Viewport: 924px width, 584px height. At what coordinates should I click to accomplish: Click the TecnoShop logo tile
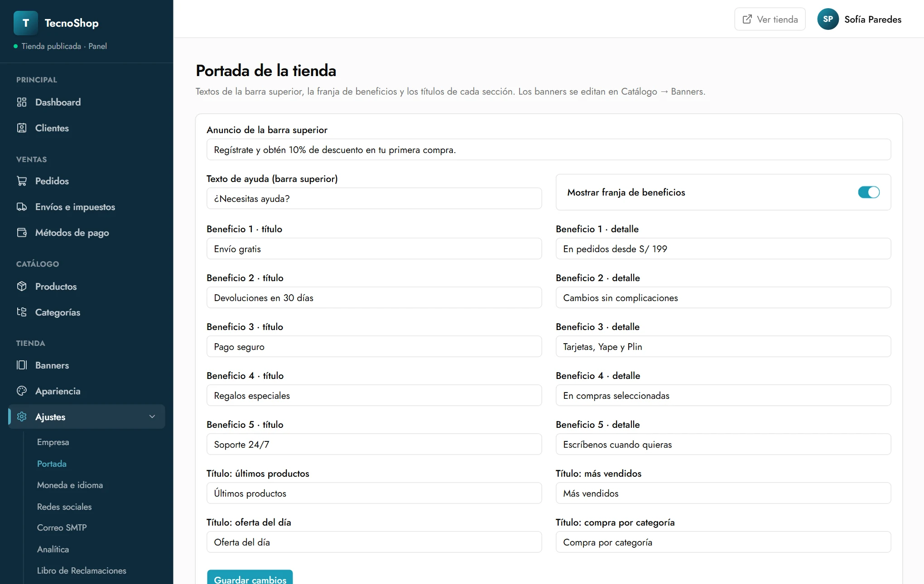[x=26, y=23]
